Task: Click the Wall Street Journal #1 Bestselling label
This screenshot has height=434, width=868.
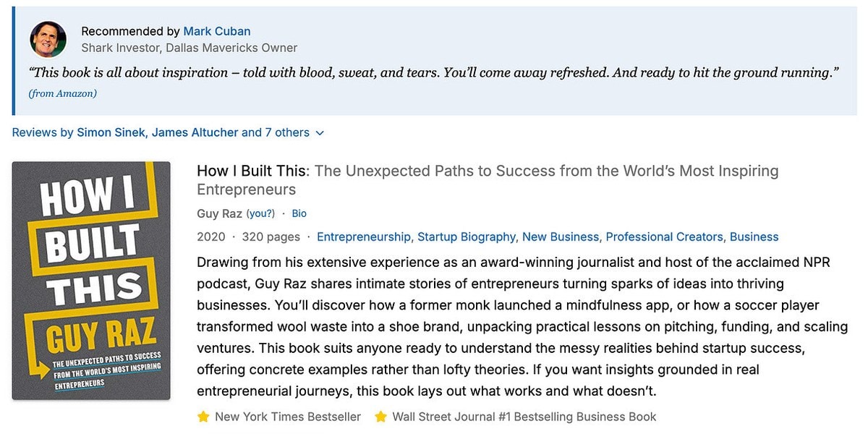Action: tap(524, 417)
